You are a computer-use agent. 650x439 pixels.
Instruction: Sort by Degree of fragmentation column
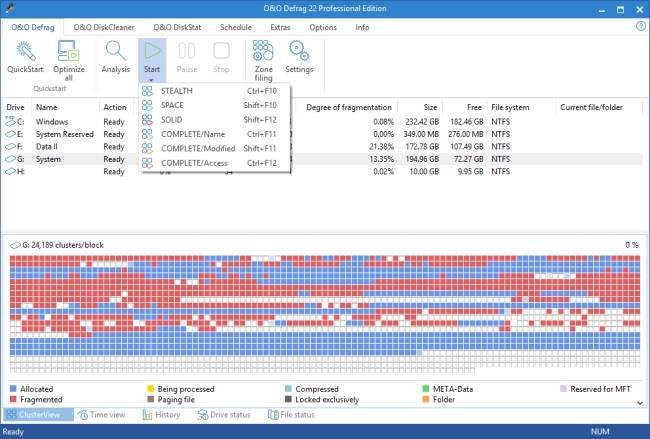tap(349, 107)
